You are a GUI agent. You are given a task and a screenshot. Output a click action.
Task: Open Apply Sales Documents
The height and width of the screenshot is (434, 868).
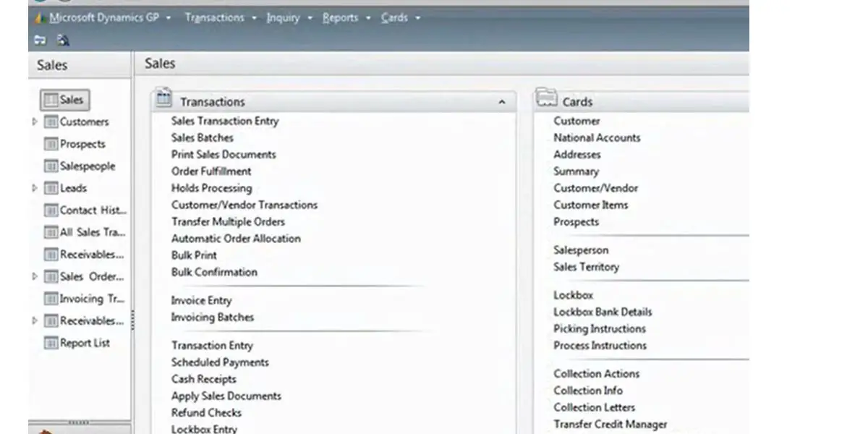[226, 396]
